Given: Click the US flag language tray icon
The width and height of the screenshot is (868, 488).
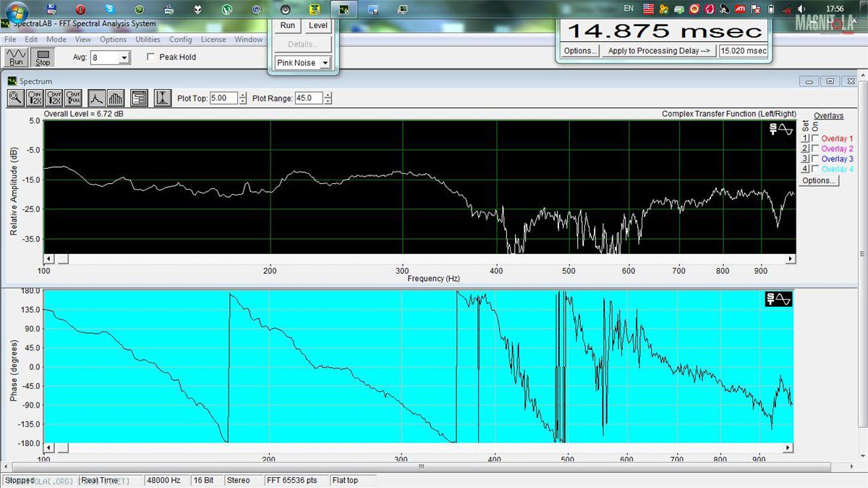Looking at the screenshot, I should pyautogui.click(x=648, y=9).
